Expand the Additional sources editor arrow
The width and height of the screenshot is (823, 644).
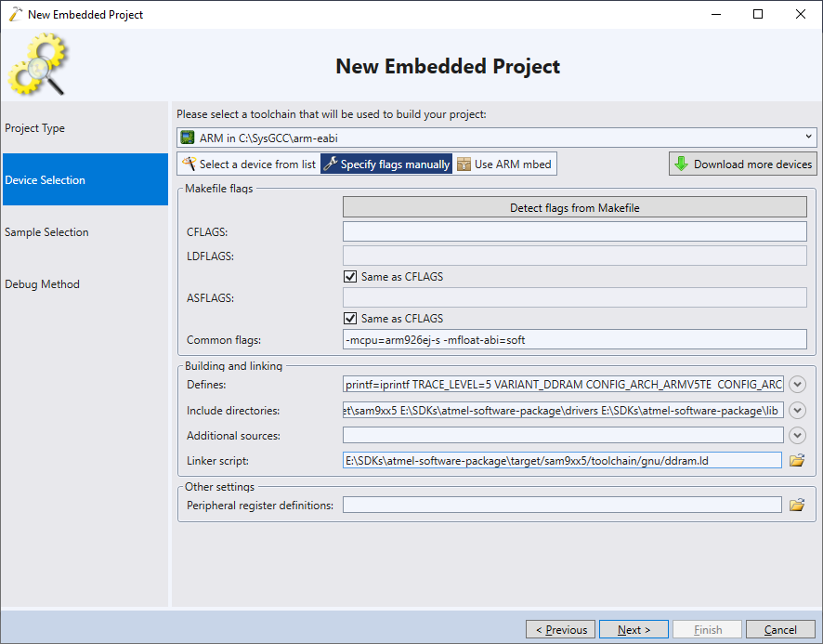(x=797, y=435)
